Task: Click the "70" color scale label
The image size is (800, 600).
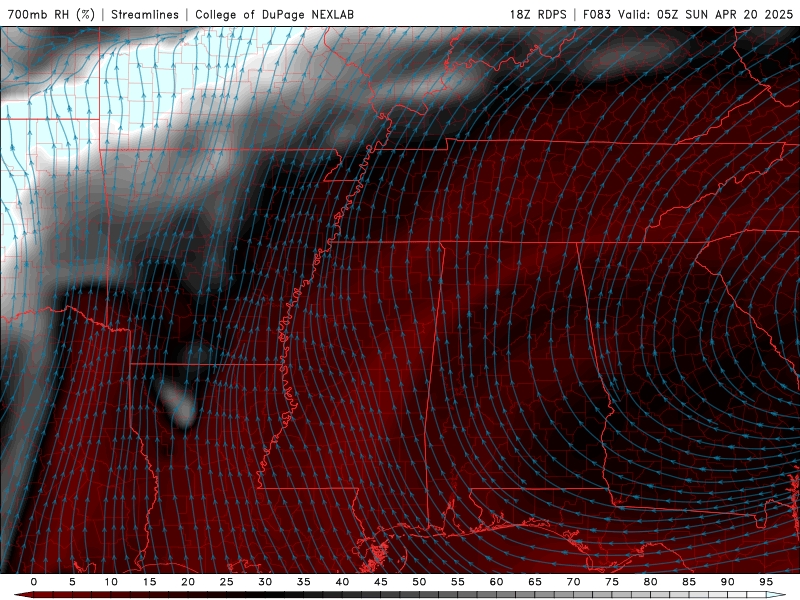Action: pos(573,582)
